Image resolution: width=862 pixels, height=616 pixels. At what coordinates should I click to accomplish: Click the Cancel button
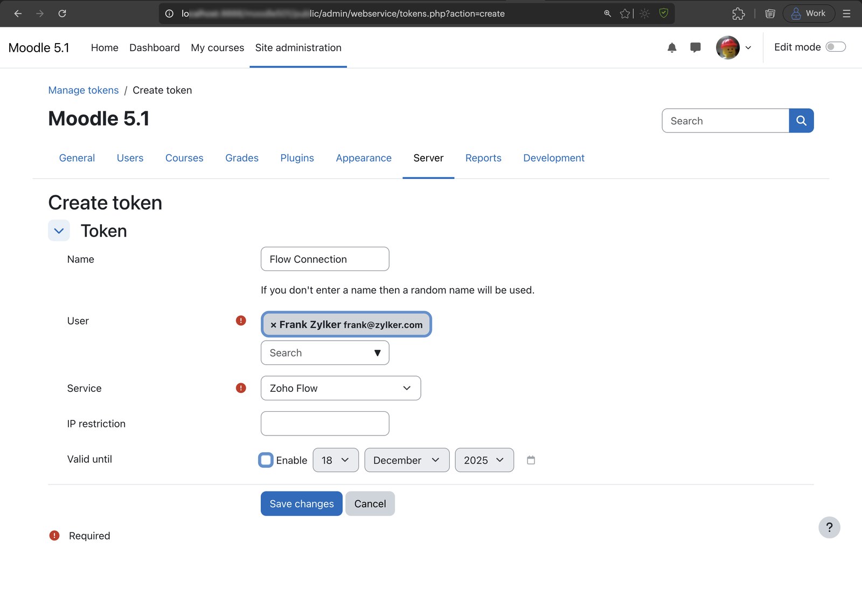pyautogui.click(x=370, y=504)
